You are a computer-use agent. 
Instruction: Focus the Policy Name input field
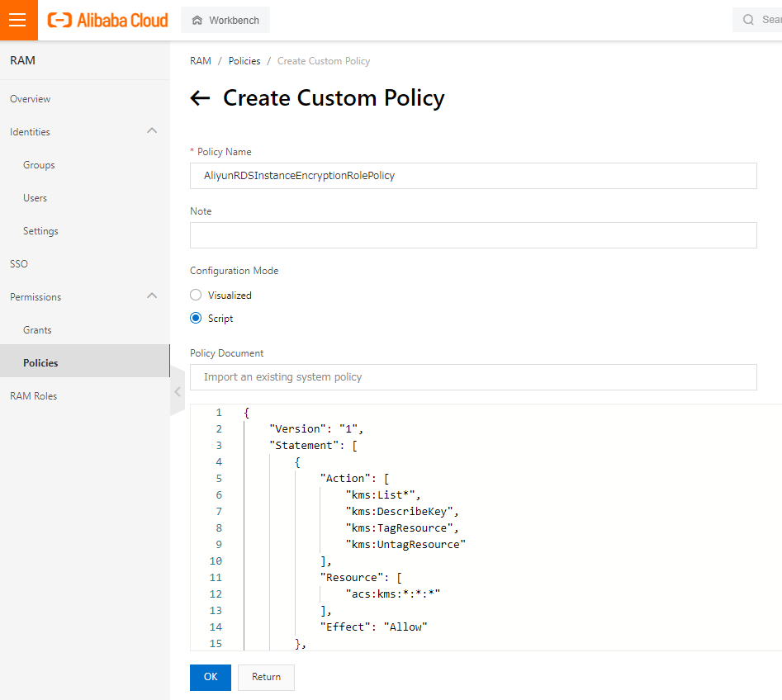(x=473, y=176)
